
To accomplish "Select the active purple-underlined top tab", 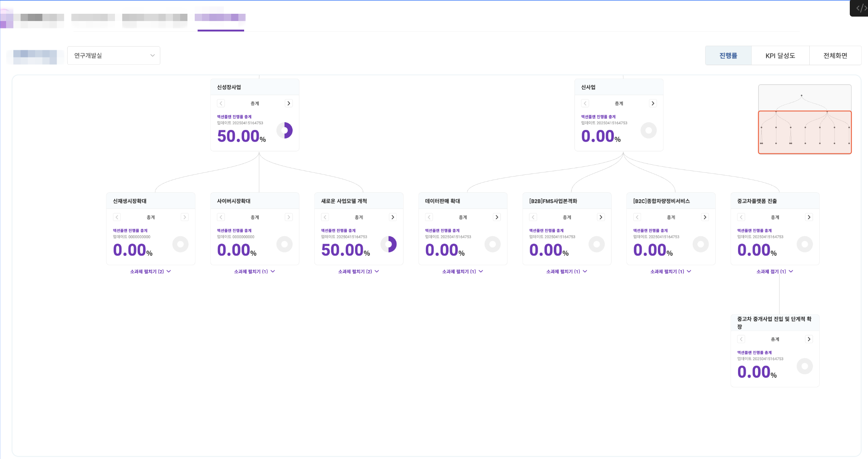I will [220, 18].
